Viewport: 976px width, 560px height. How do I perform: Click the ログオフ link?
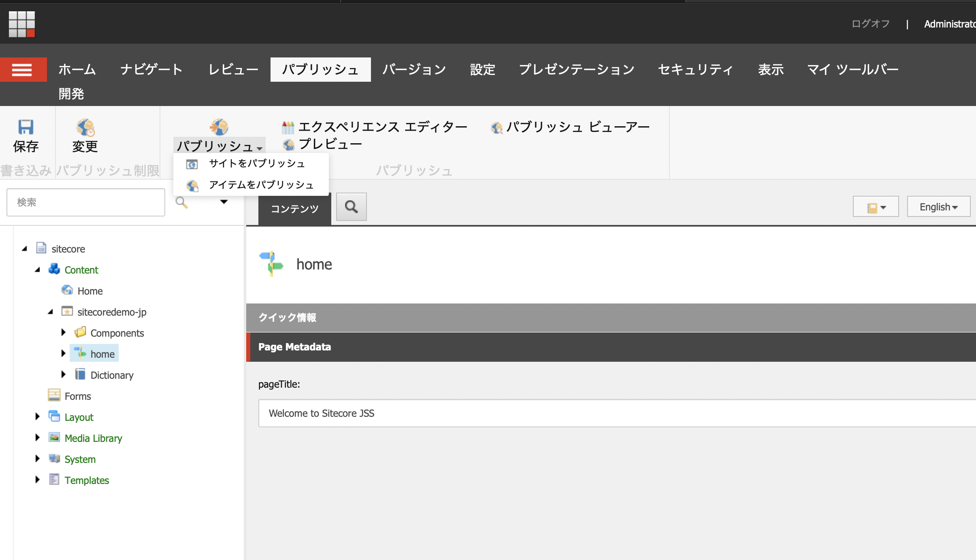tap(871, 24)
